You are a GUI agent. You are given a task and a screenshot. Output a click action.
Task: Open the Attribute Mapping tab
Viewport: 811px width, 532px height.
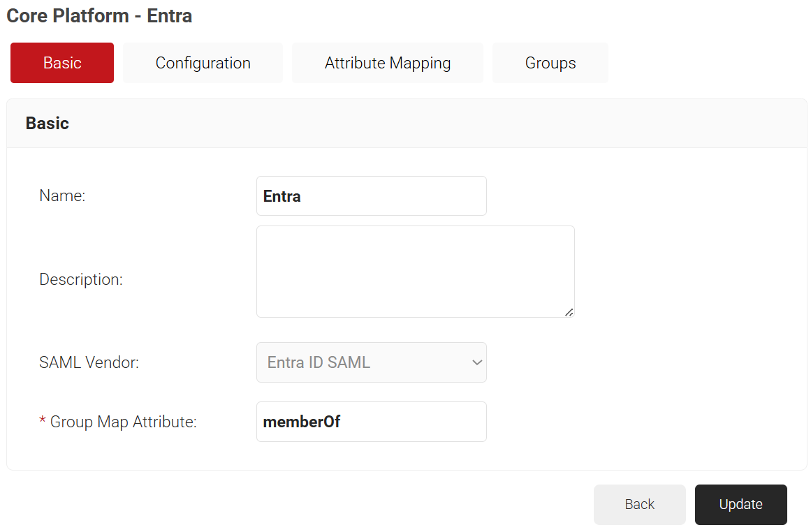pos(388,63)
